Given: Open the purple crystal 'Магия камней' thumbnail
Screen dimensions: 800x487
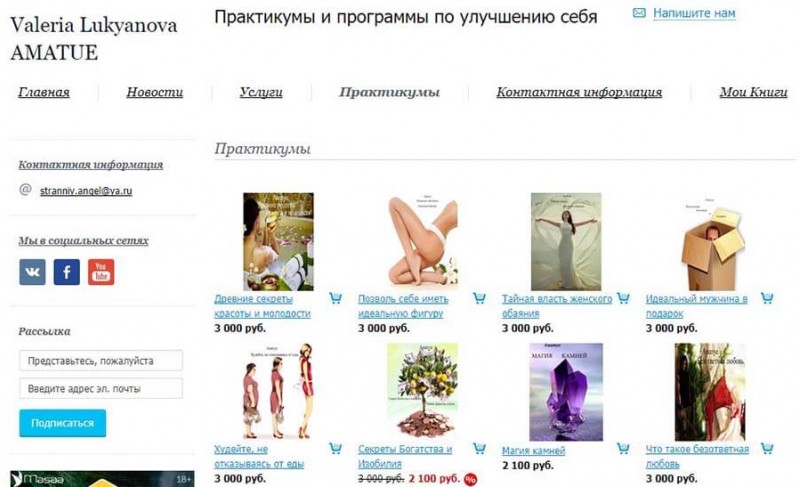Looking at the screenshot, I should pos(566,392).
